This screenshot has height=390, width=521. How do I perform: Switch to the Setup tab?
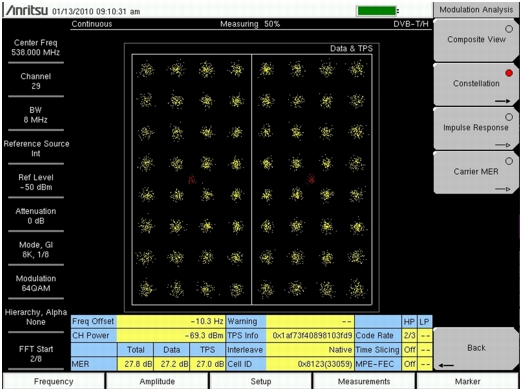pyautogui.click(x=261, y=381)
